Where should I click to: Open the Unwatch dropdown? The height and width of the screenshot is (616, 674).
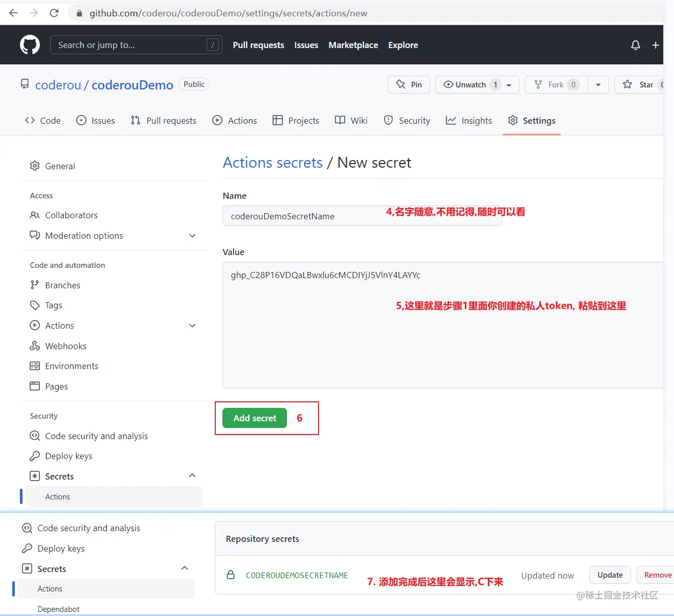[477, 85]
